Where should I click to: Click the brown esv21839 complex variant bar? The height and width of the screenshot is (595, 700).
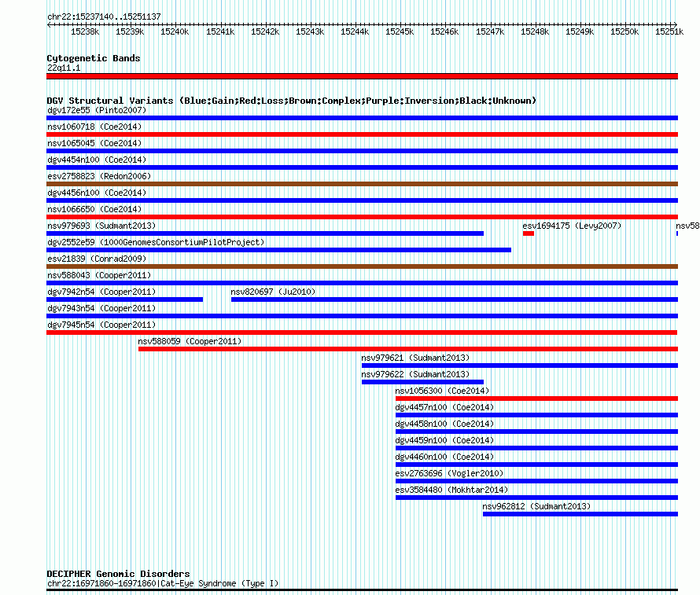tap(362, 266)
